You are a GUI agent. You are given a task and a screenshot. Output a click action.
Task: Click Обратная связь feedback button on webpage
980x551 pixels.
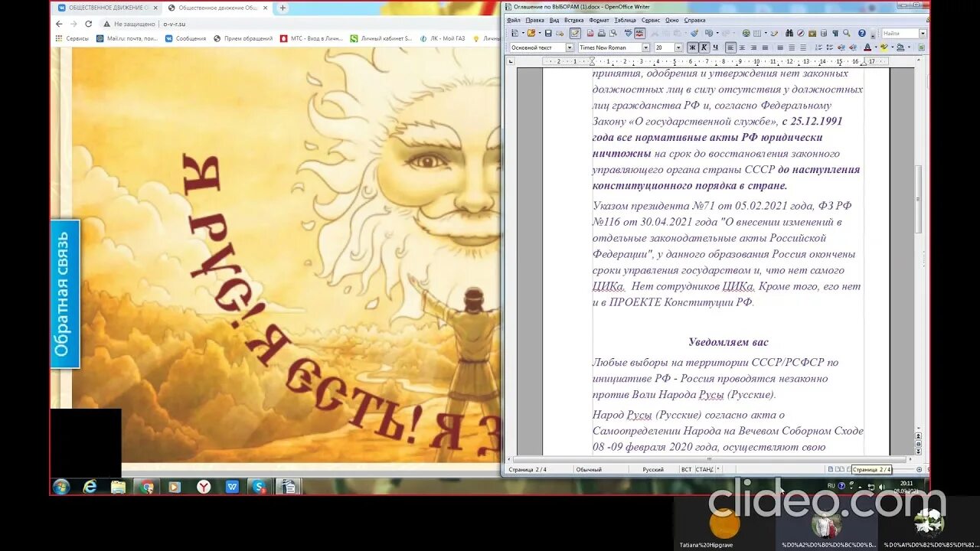65,294
